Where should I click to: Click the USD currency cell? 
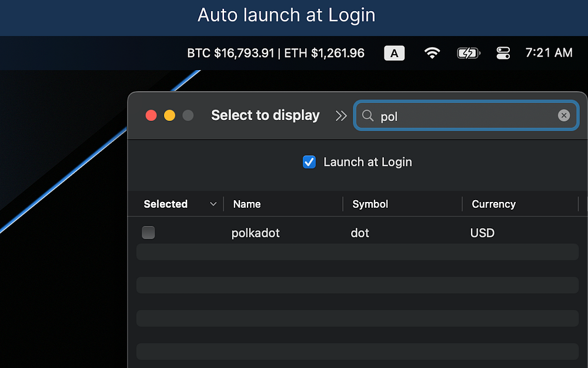click(482, 233)
